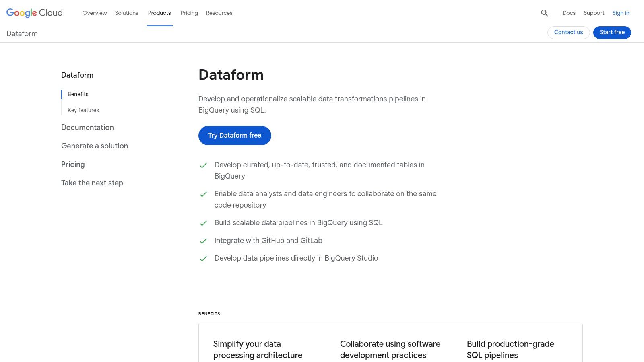The width and height of the screenshot is (644, 362).
Task: Click the search magnifier icon
Action: 545,13
